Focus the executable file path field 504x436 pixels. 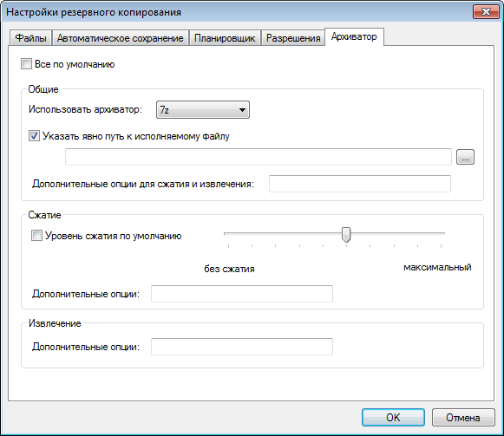259,157
